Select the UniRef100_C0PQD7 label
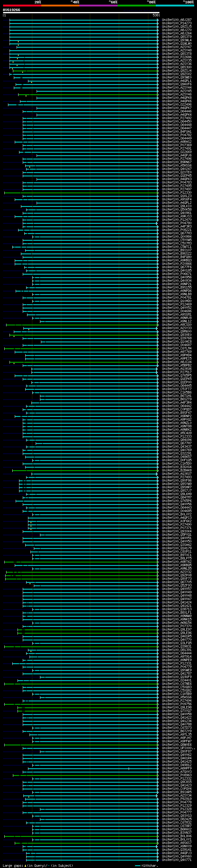 click(x=177, y=410)
